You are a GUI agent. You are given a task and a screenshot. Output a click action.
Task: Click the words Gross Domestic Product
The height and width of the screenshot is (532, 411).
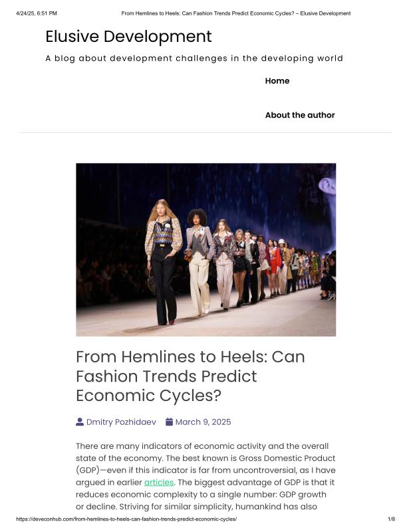pyautogui.click(x=287, y=458)
